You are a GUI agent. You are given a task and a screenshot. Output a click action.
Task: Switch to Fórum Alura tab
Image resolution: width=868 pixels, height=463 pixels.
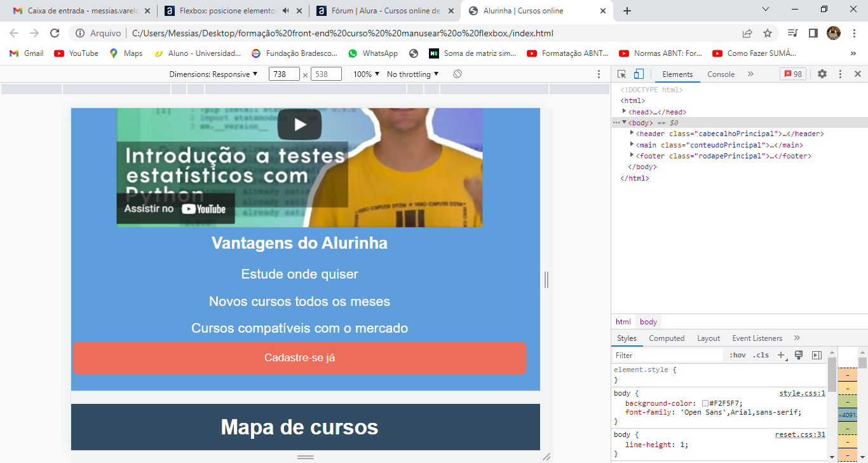click(x=386, y=11)
